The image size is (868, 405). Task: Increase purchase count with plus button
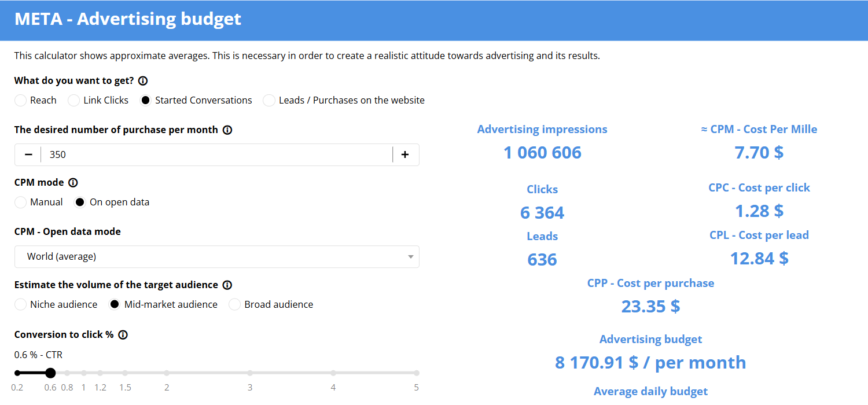[405, 155]
